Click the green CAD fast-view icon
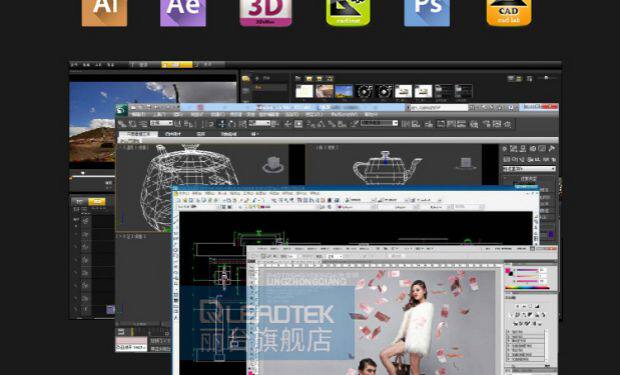 click(x=348, y=13)
